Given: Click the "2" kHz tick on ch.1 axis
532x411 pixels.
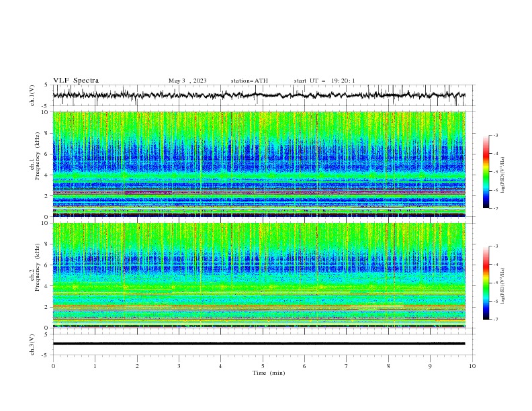Looking at the screenshot, I should (47, 196).
